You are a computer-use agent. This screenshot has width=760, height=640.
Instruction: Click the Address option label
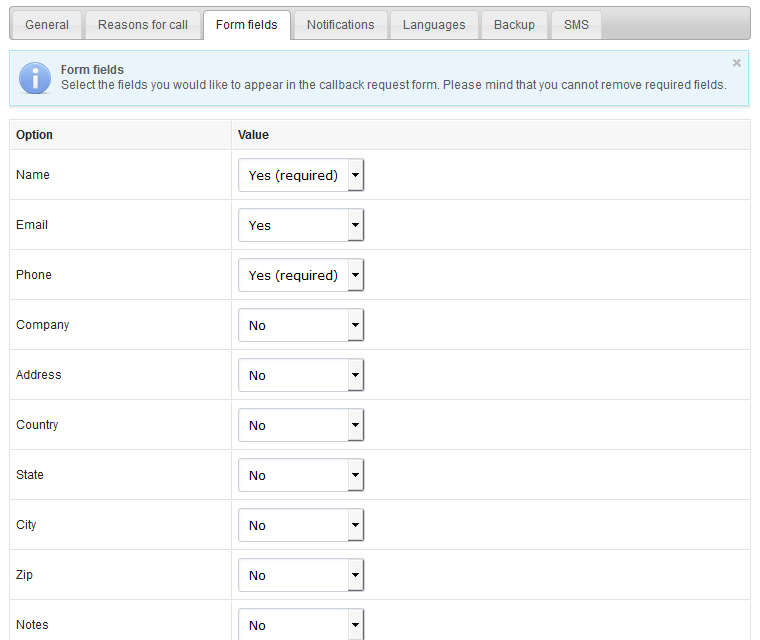[x=39, y=375]
